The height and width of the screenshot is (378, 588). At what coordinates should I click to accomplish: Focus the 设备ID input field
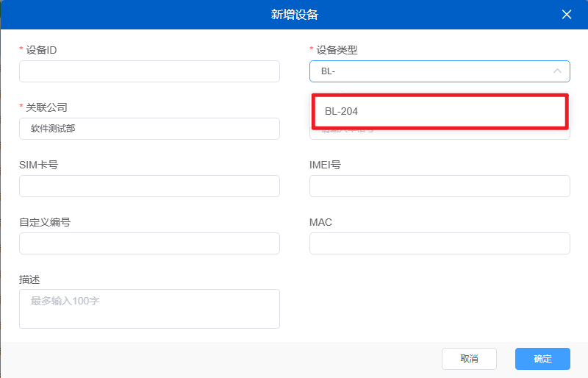click(149, 71)
